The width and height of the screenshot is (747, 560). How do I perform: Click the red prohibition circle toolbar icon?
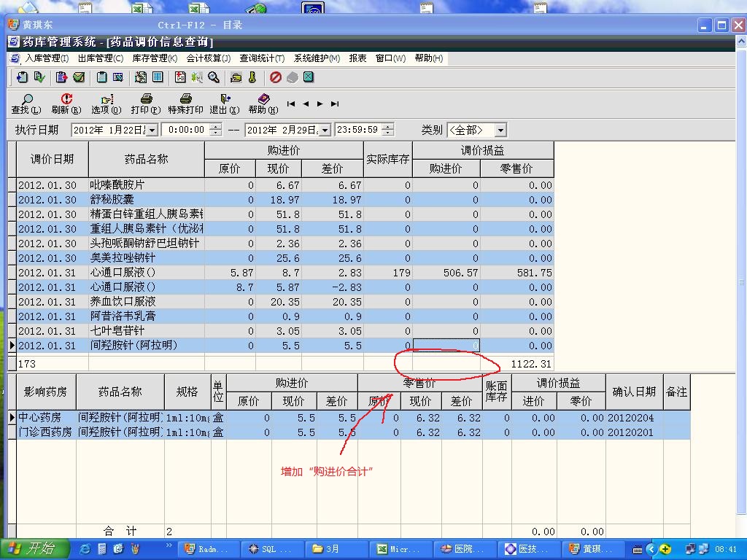tap(276, 77)
